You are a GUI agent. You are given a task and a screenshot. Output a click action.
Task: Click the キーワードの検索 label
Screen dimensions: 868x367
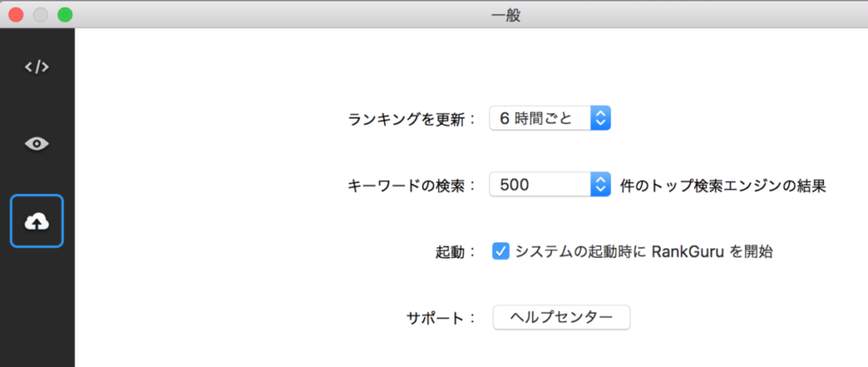coord(412,185)
